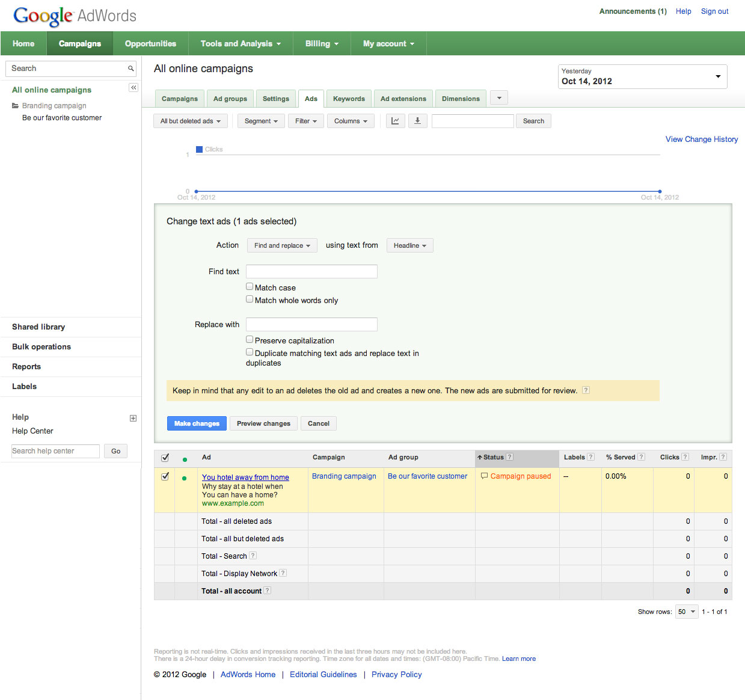The height and width of the screenshot is (700, 745).
Task: Click the Make changes button
Action: coord(197,423)
